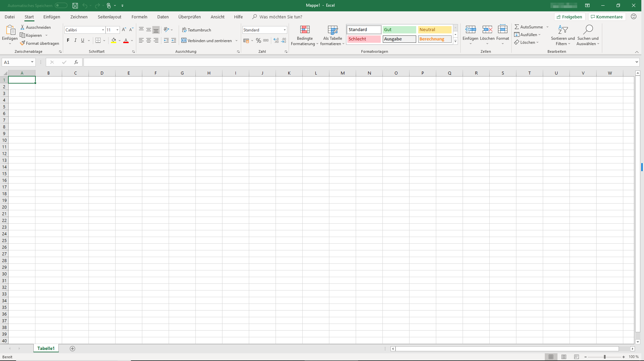Switch to the Formeln ribbon tab

139,17
